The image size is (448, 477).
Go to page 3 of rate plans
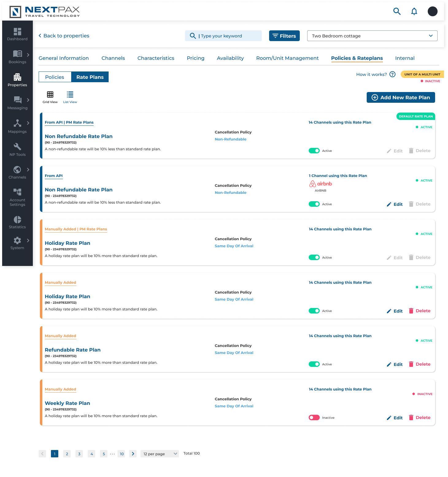(79, 453)
